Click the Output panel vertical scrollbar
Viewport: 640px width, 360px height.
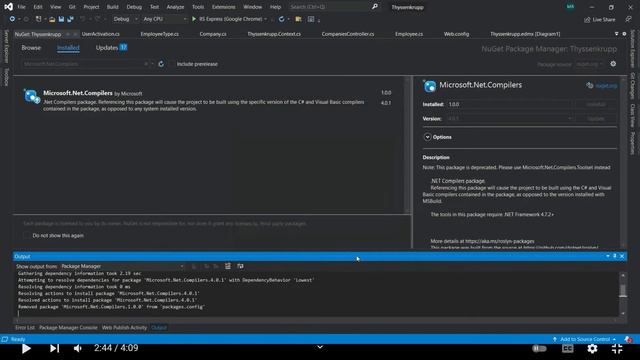pyautogui.click(x=623, y=294)
